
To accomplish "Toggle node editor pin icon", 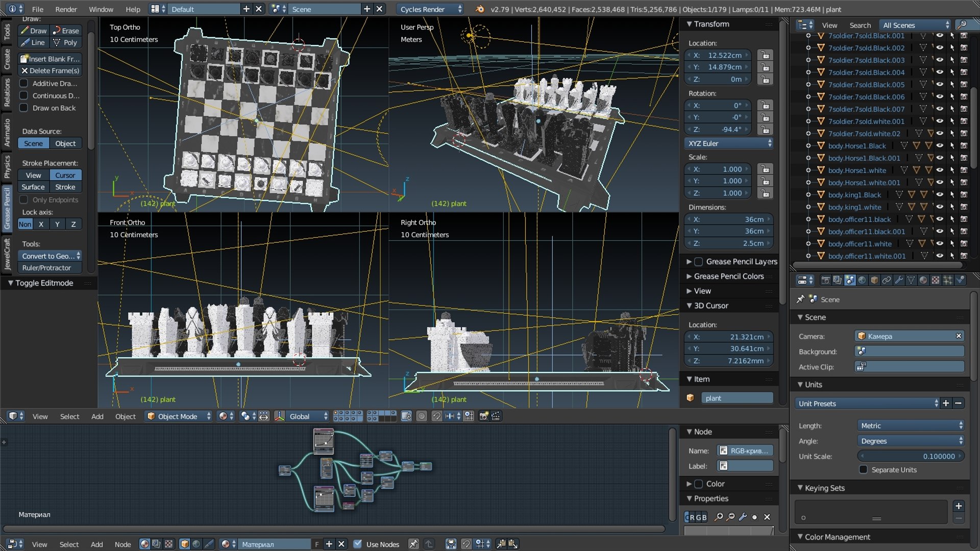I will click(x=413, y=544).
